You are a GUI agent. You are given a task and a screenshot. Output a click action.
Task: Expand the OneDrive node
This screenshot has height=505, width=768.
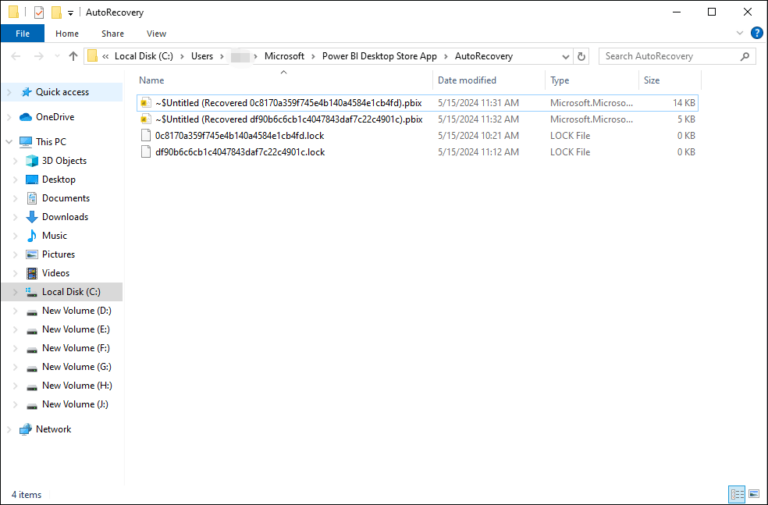point(9,117)
